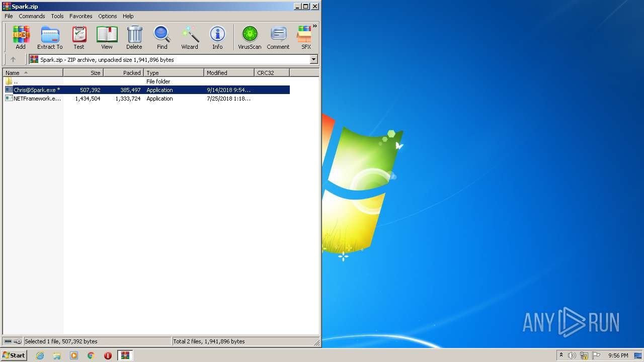This screenshot has height=362, width=644.
Task: Click the SFX toolbar icon
Action: click(305, 38)
